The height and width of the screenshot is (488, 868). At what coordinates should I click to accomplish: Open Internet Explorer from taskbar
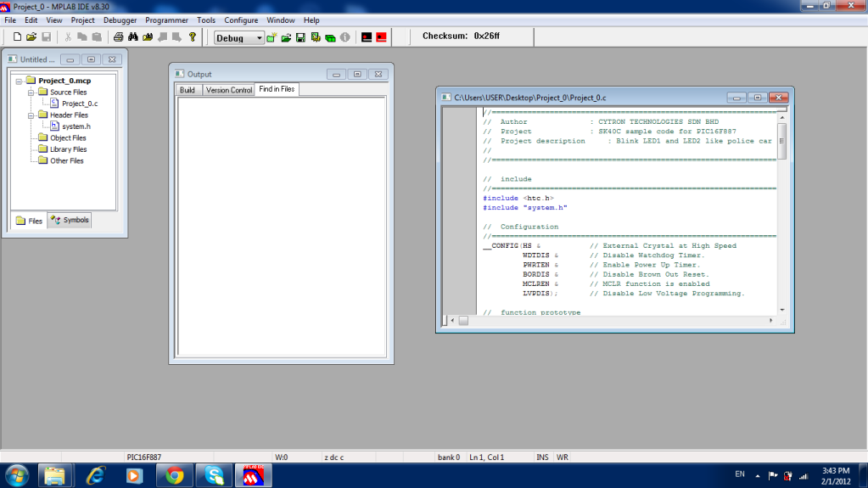point(95,476)
